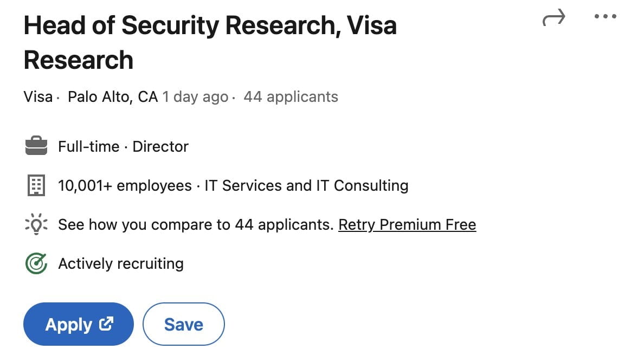Save this job with the Save button
Screen dimensions: 644x362
(x=183, y=324)
